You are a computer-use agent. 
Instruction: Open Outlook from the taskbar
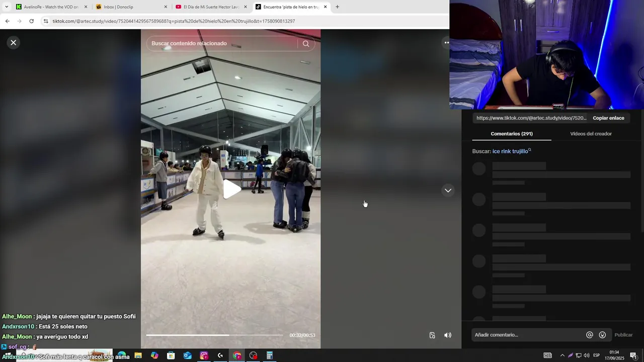pos(187,355)
